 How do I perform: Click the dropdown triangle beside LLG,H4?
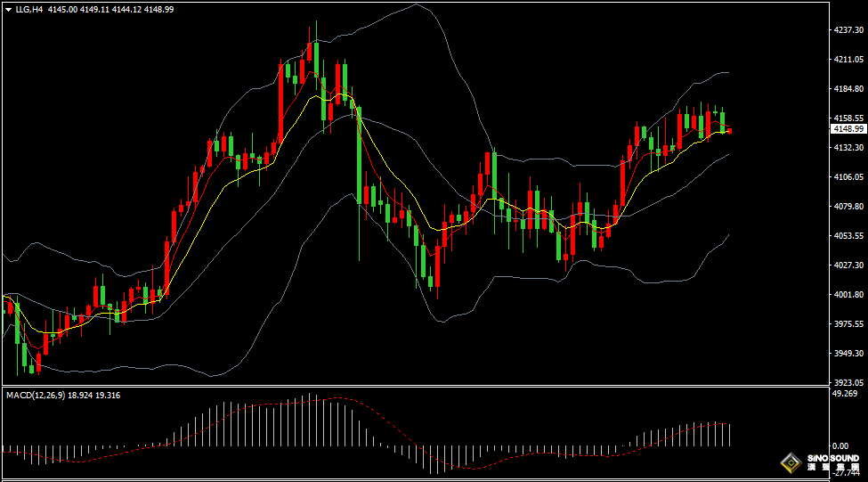[x=8, y=9]
